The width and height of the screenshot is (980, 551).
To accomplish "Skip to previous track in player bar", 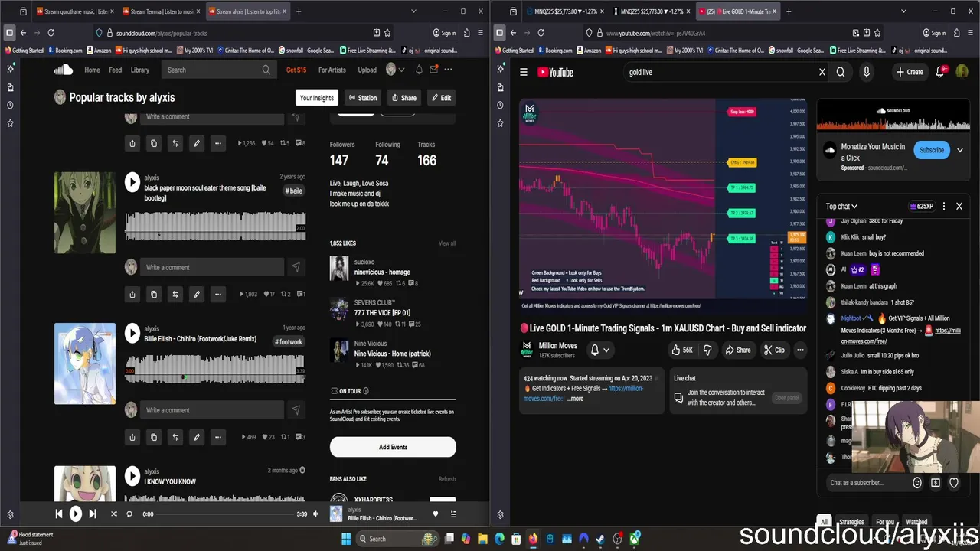I will click(59, 514).
